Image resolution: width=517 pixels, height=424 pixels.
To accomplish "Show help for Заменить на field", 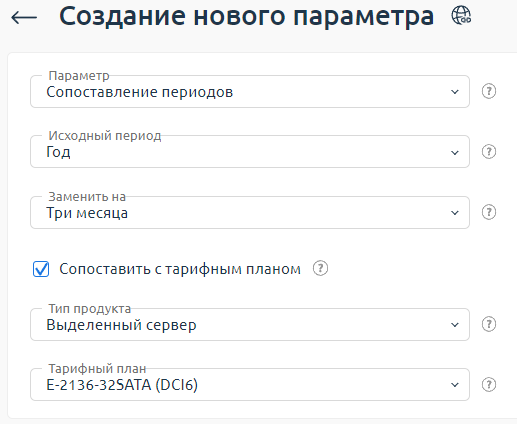I will tap(489, 212).
